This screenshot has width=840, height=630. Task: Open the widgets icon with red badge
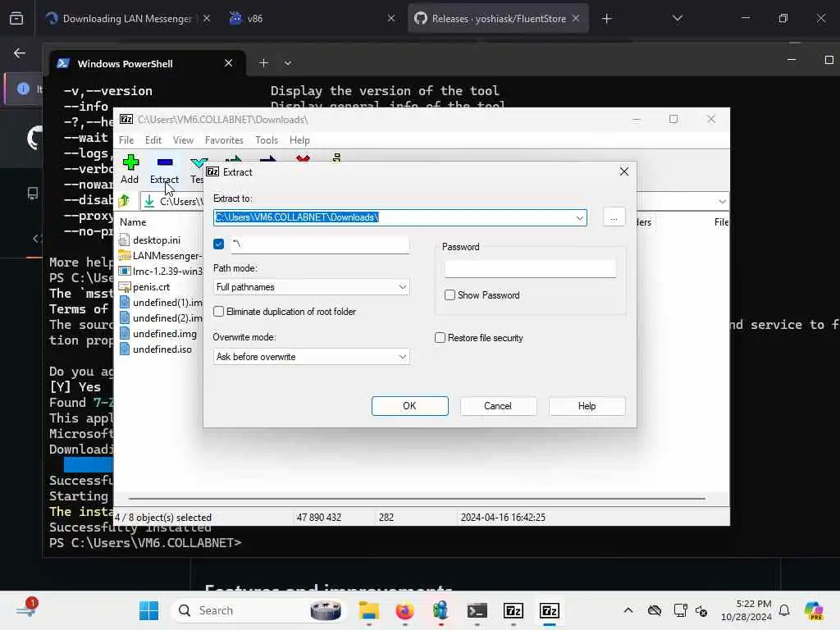(27, 609)
